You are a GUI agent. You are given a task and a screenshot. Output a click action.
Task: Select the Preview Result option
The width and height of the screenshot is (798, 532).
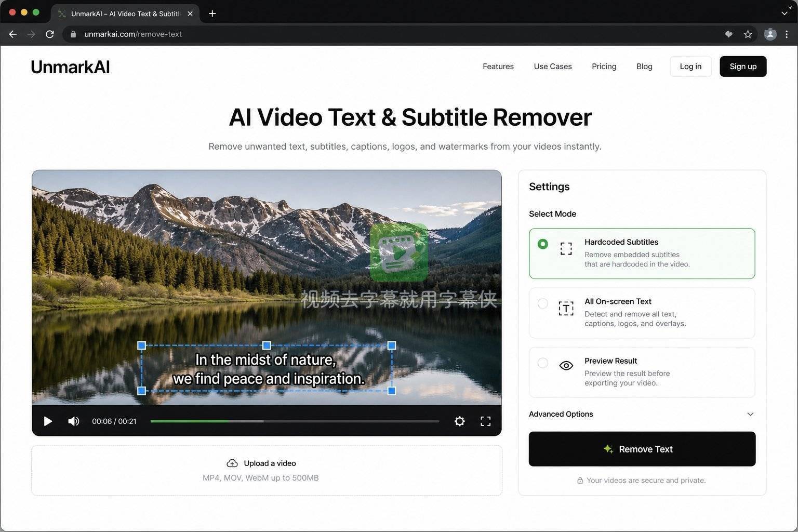642,373
